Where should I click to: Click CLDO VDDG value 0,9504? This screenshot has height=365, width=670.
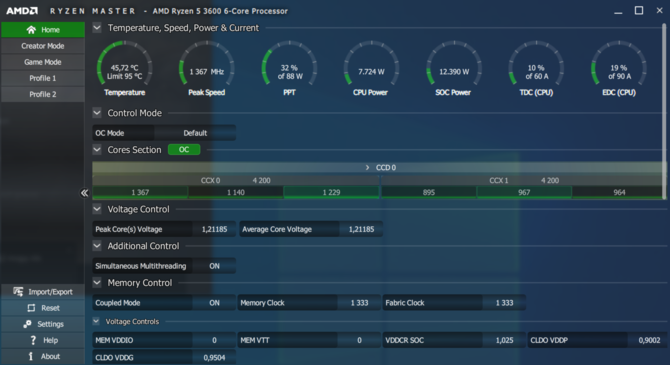[x=214, y=357]
